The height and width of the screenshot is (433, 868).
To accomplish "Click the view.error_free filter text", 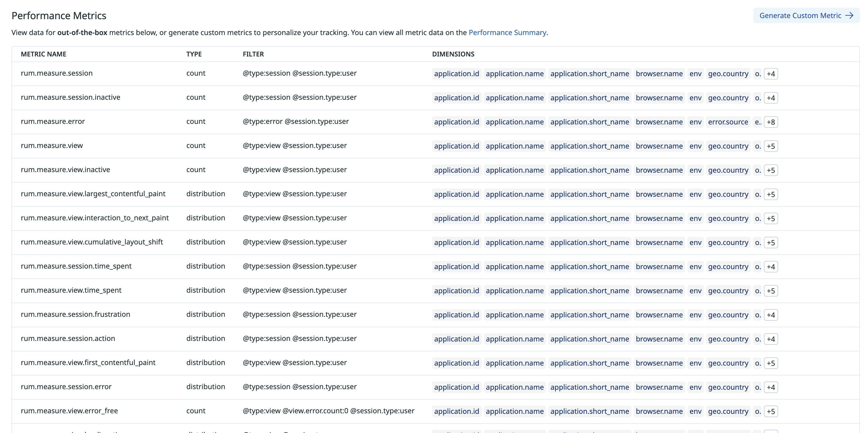I will coord(328,411).
